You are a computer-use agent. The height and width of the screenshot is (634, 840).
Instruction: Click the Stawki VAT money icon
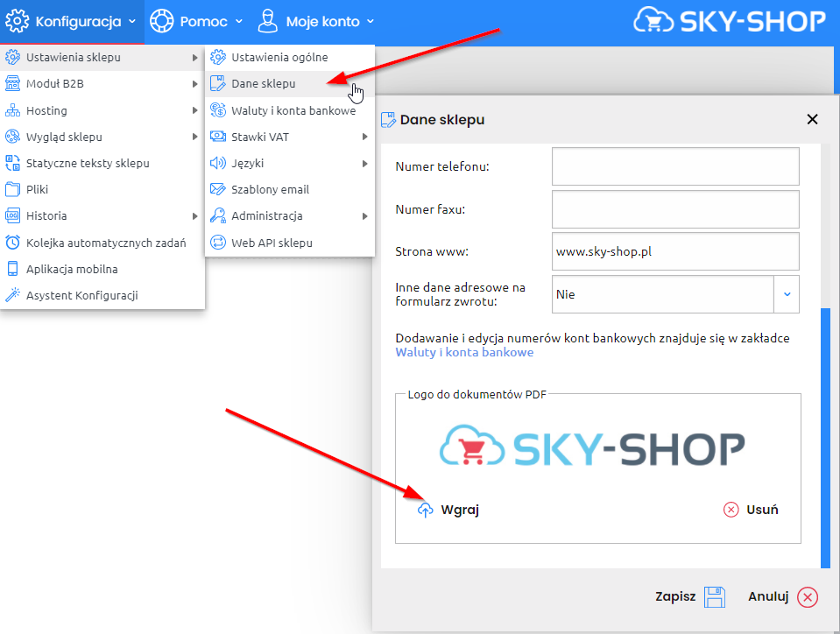click(217, 137)
